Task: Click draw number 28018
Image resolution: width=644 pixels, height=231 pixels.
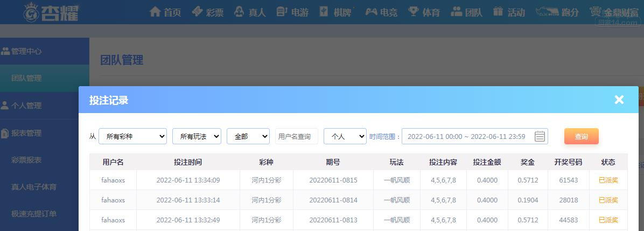Action: coord(569,200)
